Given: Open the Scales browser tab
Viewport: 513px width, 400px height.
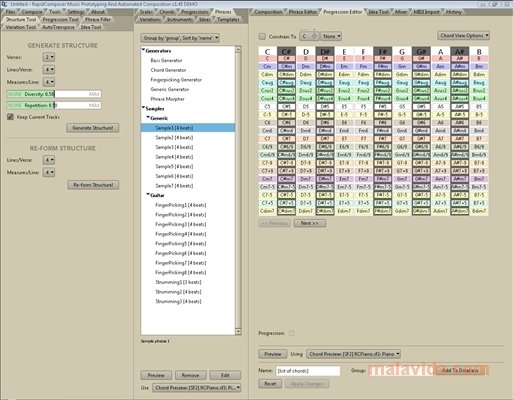Looking at the screenshot, I should coord(146,12).
